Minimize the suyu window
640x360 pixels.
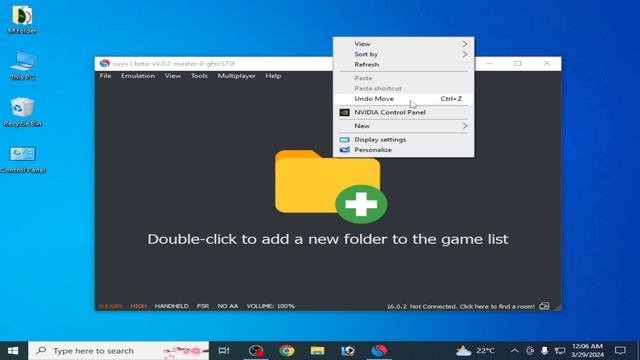(489, 63)
